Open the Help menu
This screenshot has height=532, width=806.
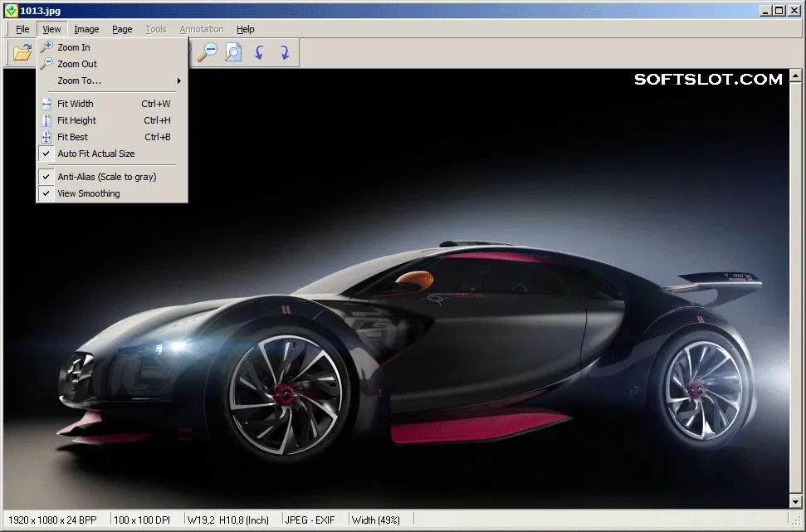245,29
